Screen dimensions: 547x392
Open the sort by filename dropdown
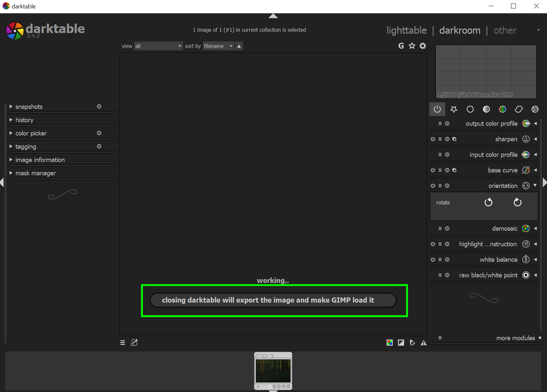[218, 46]
